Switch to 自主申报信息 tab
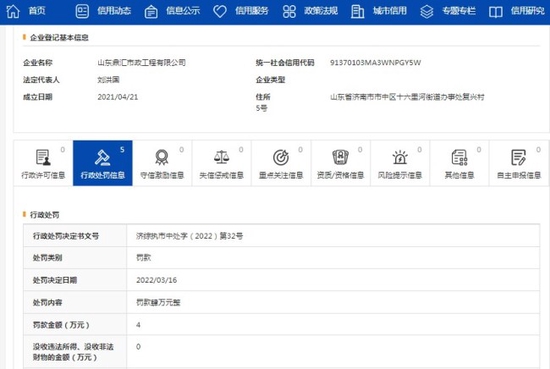 519,163
